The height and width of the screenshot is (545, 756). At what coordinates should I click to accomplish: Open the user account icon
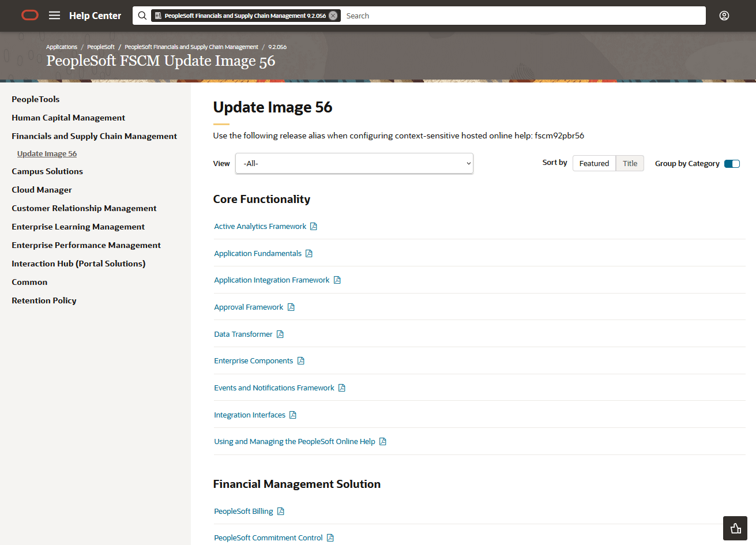724,16
